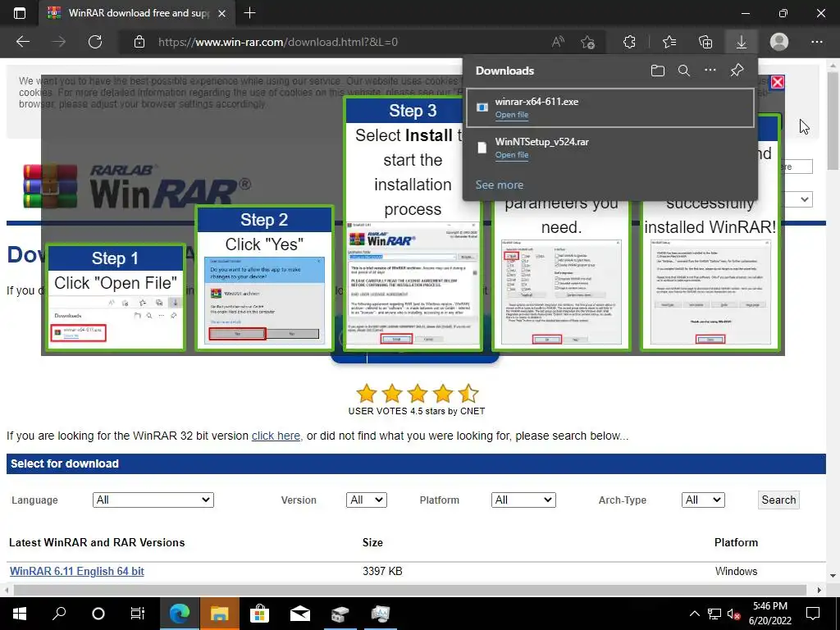Search downloads with magnifier icon
The image size is (840, 630).
click(x=683, y=71)
